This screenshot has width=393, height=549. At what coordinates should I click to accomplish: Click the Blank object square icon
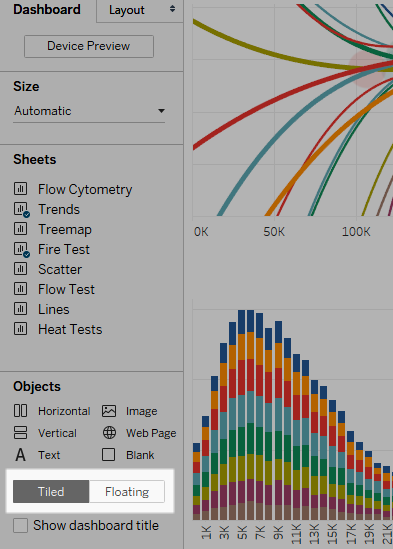(109, 455)
